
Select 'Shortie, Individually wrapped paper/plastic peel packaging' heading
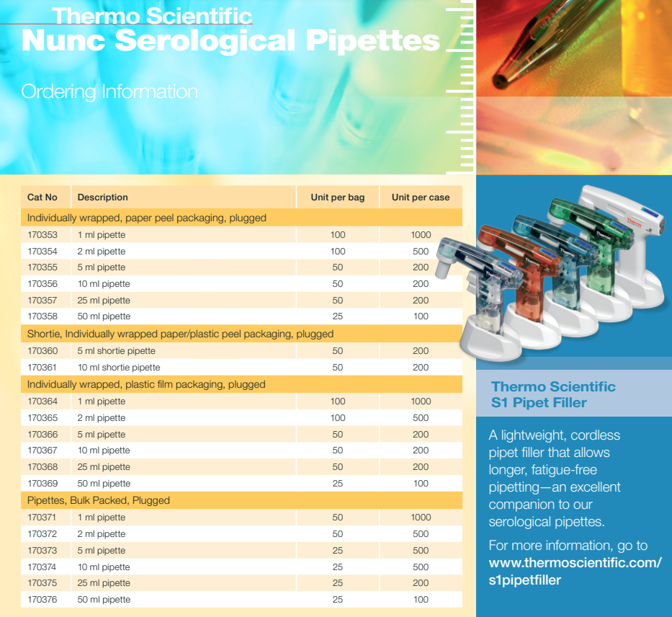point(180,334)
